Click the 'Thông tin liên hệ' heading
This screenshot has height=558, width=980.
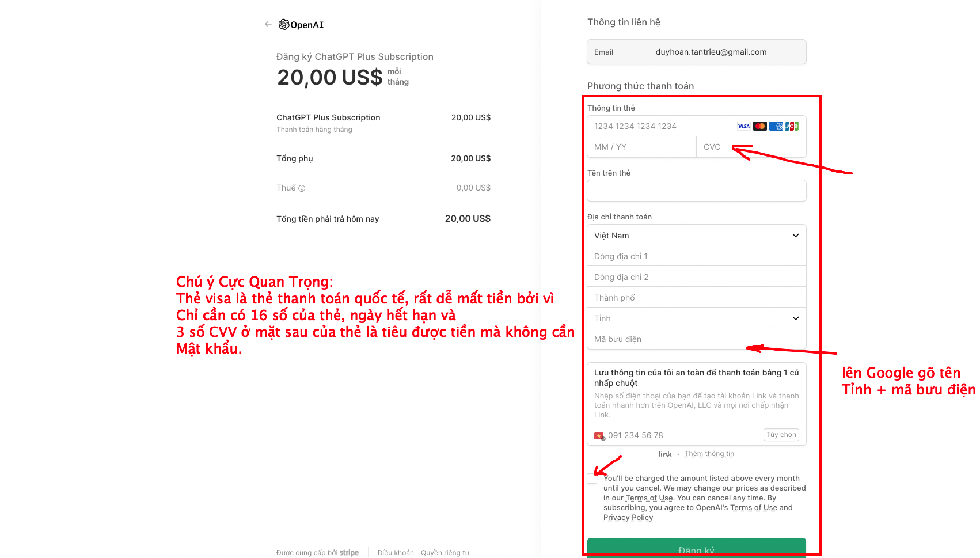624,22
